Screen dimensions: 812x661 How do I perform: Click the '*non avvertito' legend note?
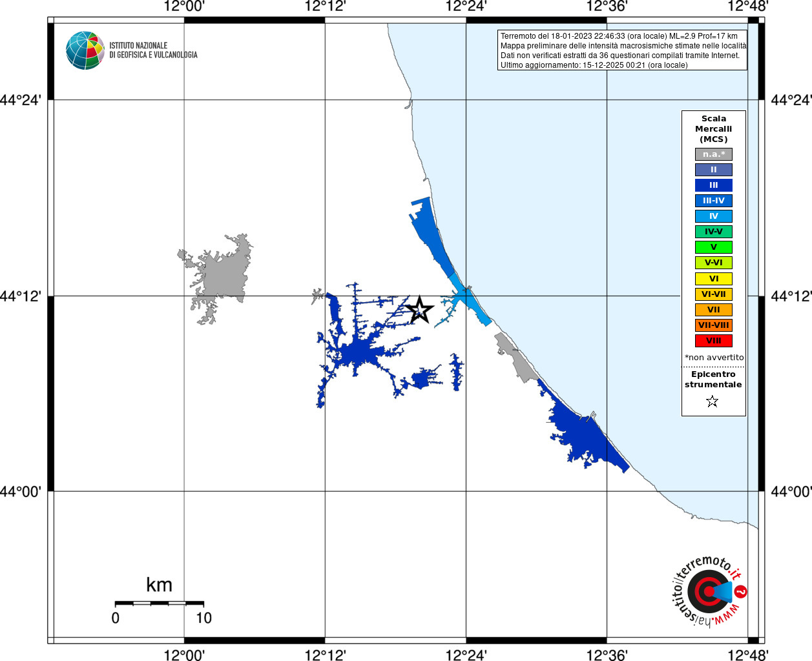(714, 358)
